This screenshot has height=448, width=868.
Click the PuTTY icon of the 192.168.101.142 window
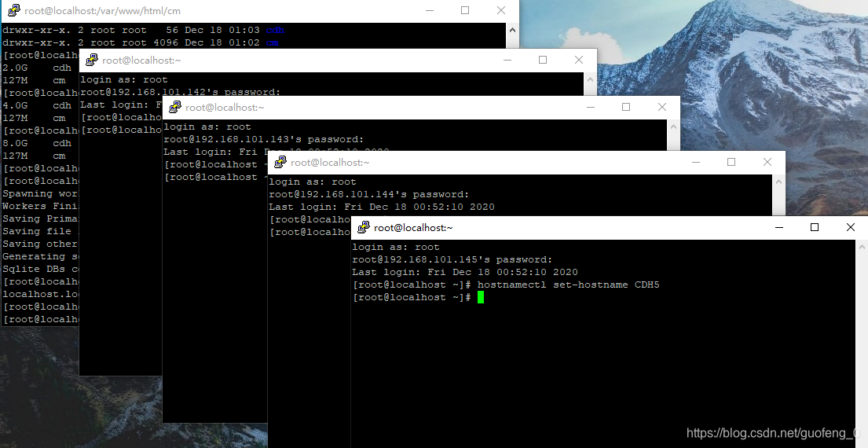click(x=92, y=60)
